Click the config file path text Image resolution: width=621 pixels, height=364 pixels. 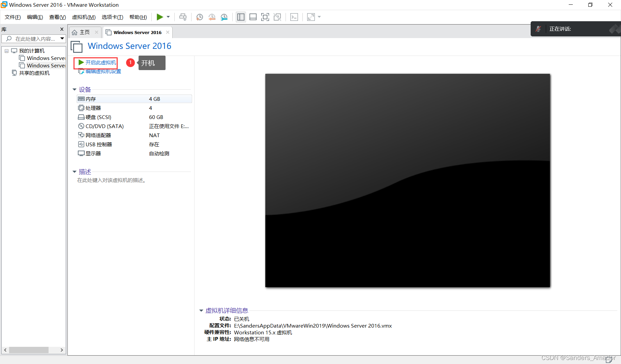(313, 326)
